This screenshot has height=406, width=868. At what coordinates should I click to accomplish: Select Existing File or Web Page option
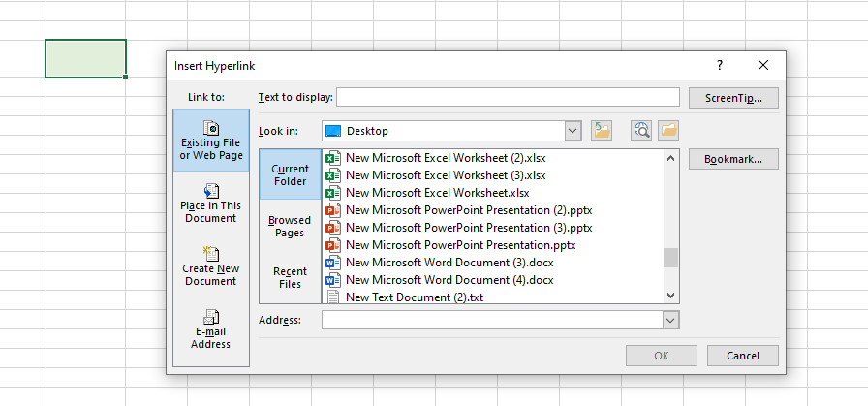point(211,141)
